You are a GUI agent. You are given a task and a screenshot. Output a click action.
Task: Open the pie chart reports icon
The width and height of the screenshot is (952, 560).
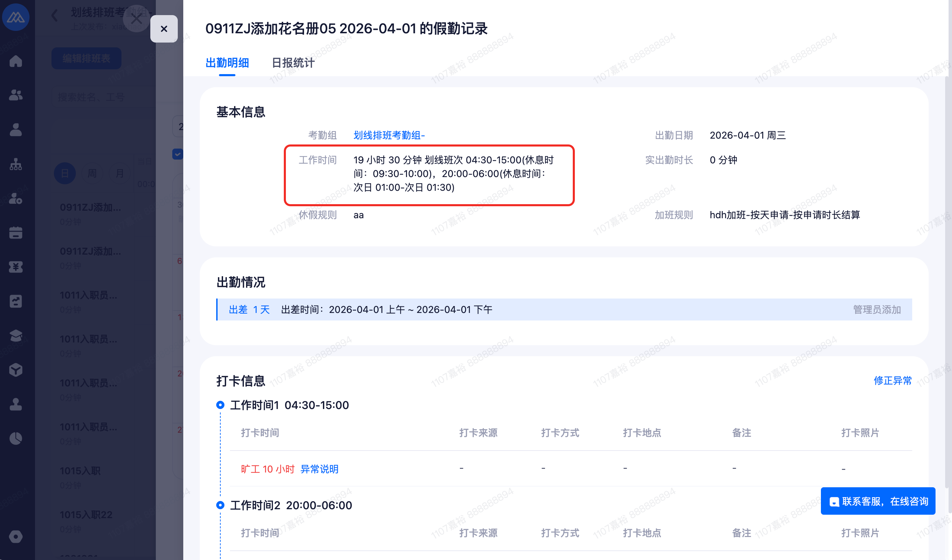pyautogui.click(x=15, y=439)
